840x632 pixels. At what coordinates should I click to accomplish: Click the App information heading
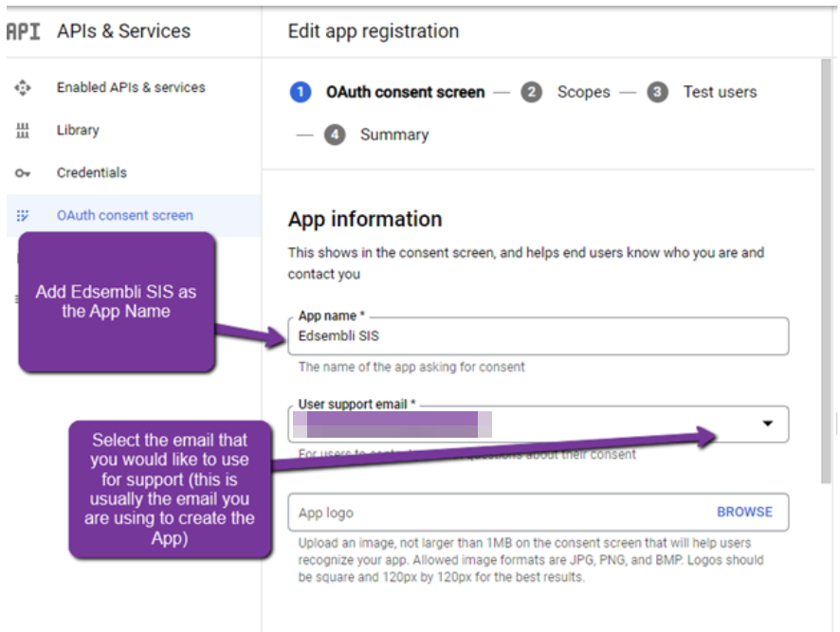[365, 219]
